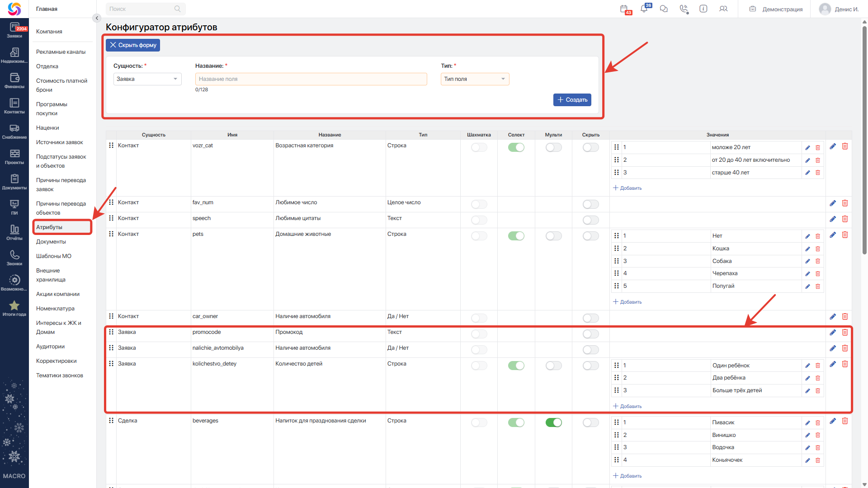
Task: Expand the Тип поля dropdown
Action: tap(475, 79)
